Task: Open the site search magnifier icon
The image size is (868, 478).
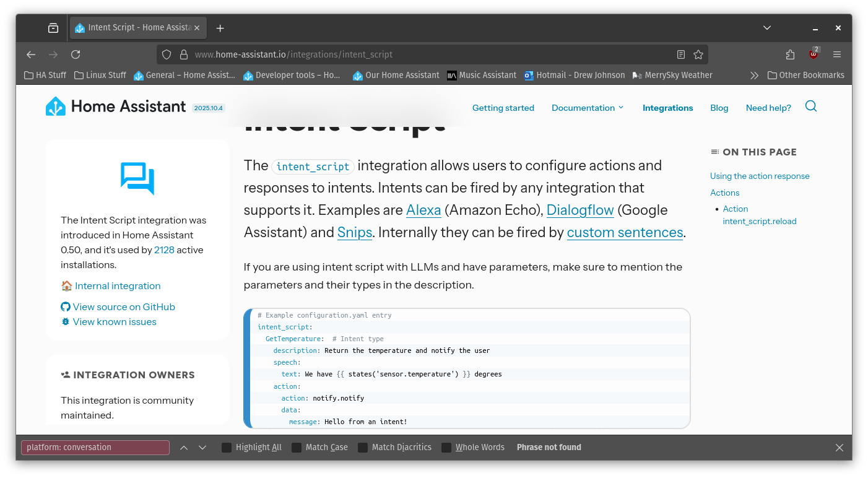Action: pyautogui.click(x=811, y=106)
